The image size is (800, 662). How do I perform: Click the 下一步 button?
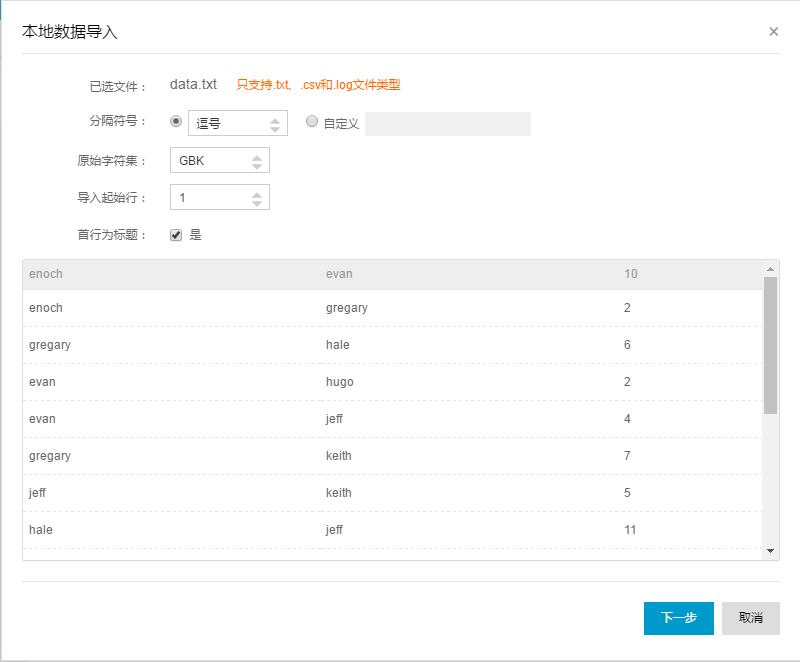tap(678, 618)
